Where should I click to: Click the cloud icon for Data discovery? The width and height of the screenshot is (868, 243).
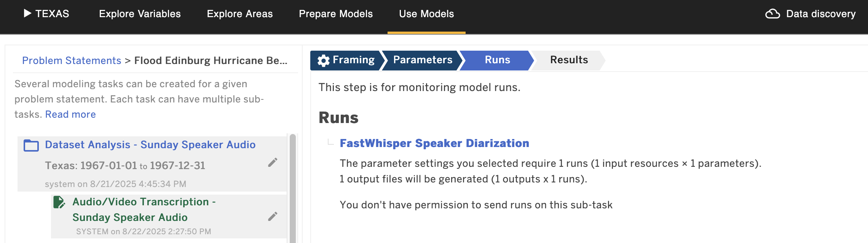772,14
